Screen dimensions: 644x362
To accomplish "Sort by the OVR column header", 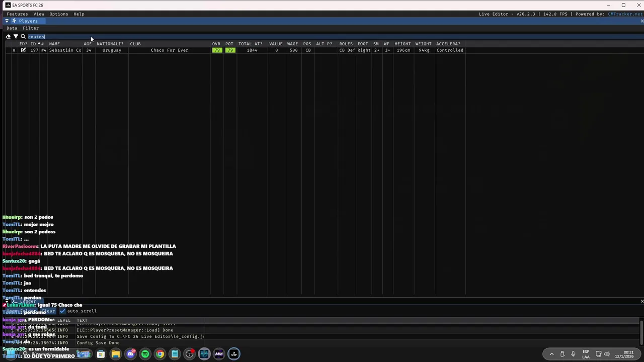I will pos(216,44).
